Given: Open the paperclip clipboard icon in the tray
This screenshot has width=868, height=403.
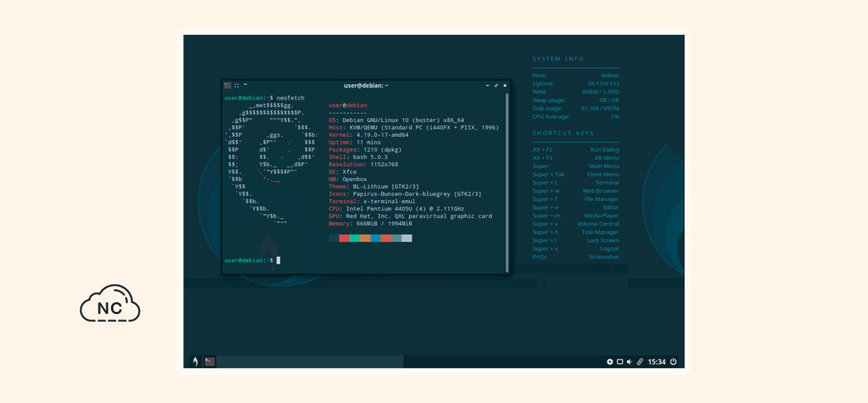Looking at the screenshot, I should (640, 362).
